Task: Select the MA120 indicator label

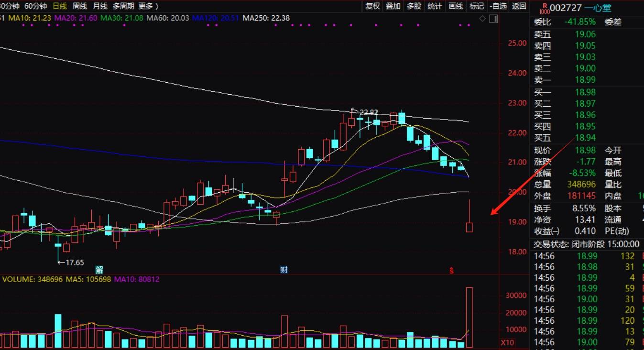Action: pos(215,18)
